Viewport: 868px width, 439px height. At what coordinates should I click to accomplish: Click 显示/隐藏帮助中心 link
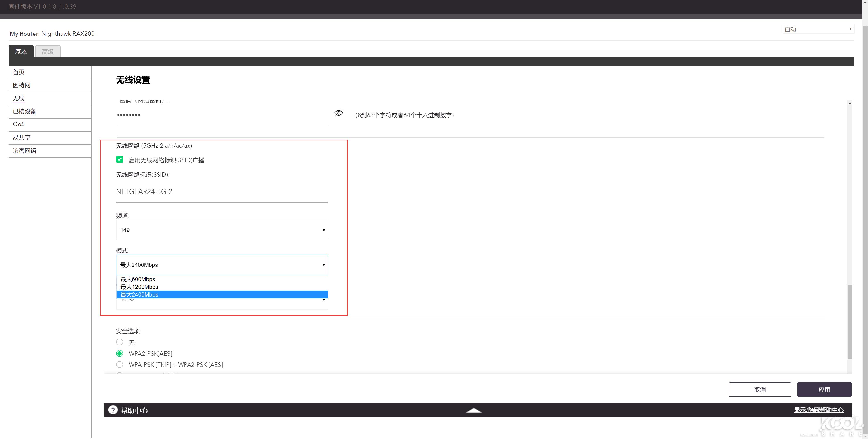(x=818, y=410)
